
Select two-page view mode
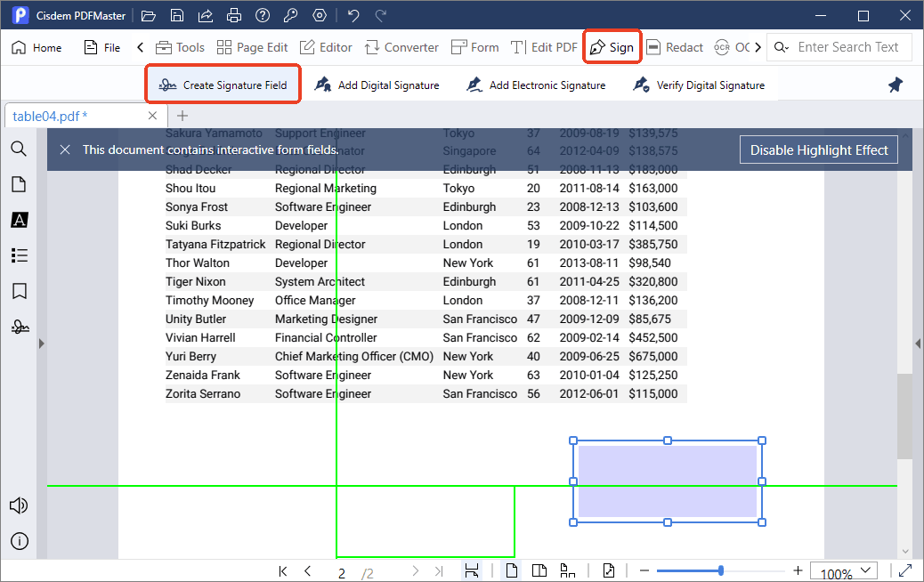(539, 570)
